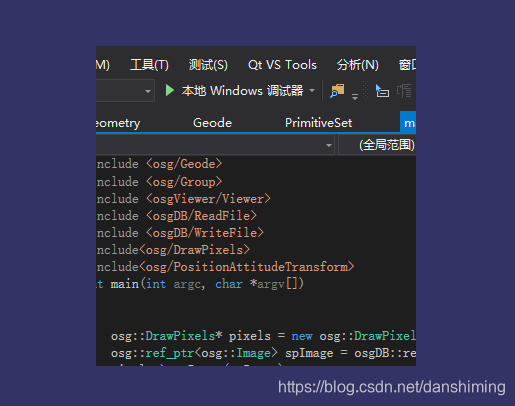This screenshot has height=406, width=515.
Task: Open the Qt VS Tools menu
Action: tap(282, 65)
